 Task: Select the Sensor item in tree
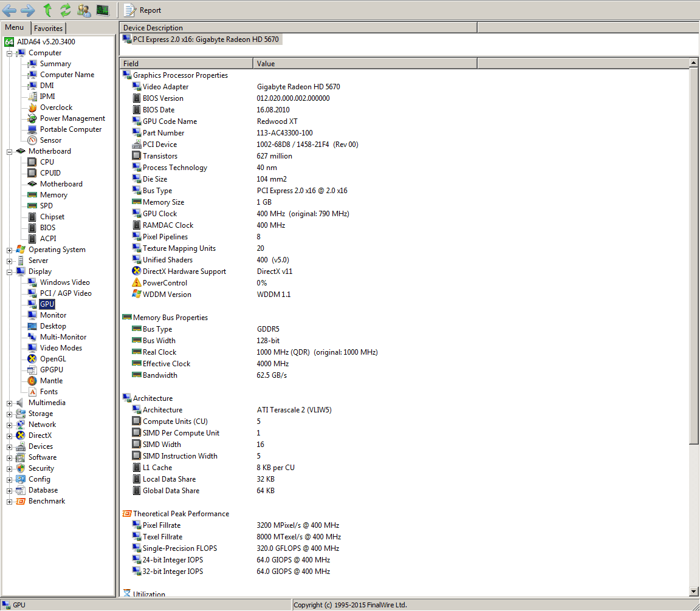50,140
